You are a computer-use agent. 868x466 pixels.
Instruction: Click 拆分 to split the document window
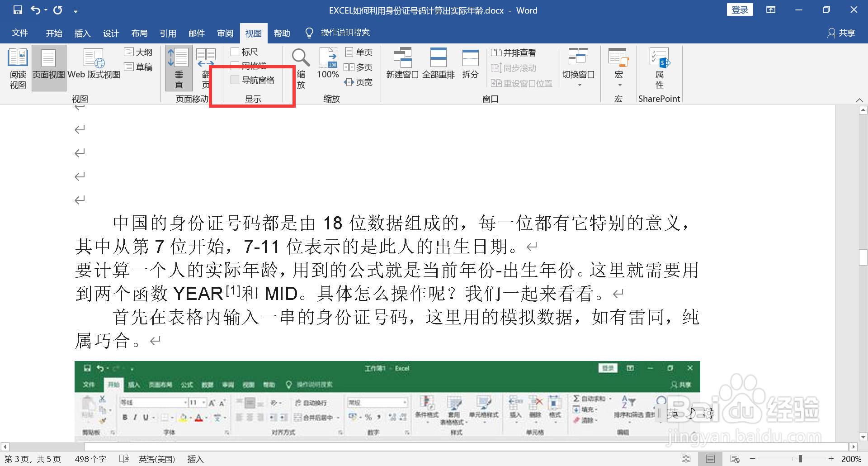(470, 63)
